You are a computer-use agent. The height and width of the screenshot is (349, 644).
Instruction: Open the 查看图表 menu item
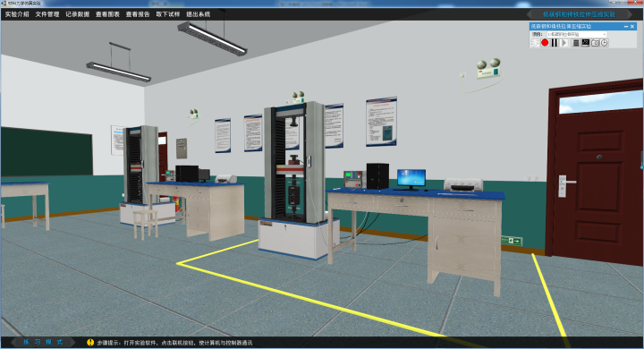pos(107,14)
